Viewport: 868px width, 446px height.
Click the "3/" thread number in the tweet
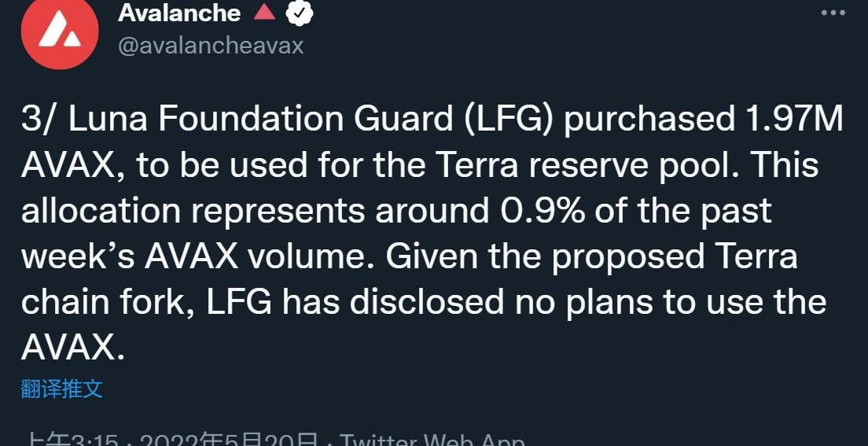coord(39,120)
